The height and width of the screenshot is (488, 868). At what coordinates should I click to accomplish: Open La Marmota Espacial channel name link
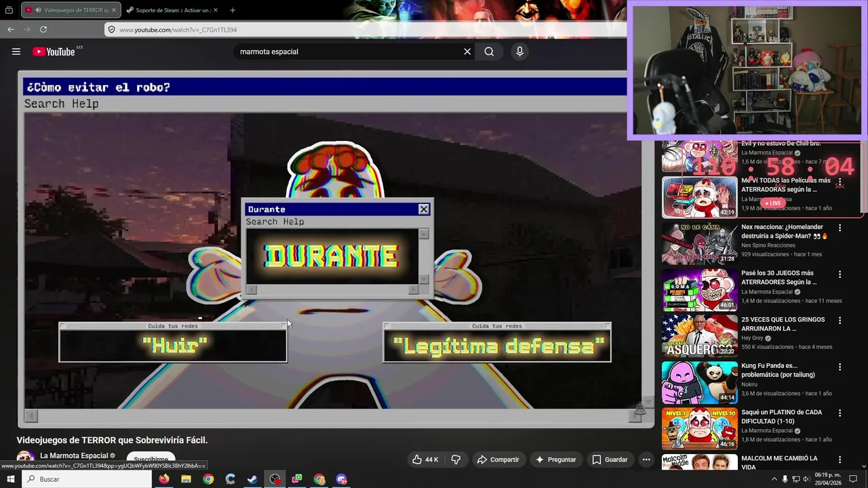point(74,455)
